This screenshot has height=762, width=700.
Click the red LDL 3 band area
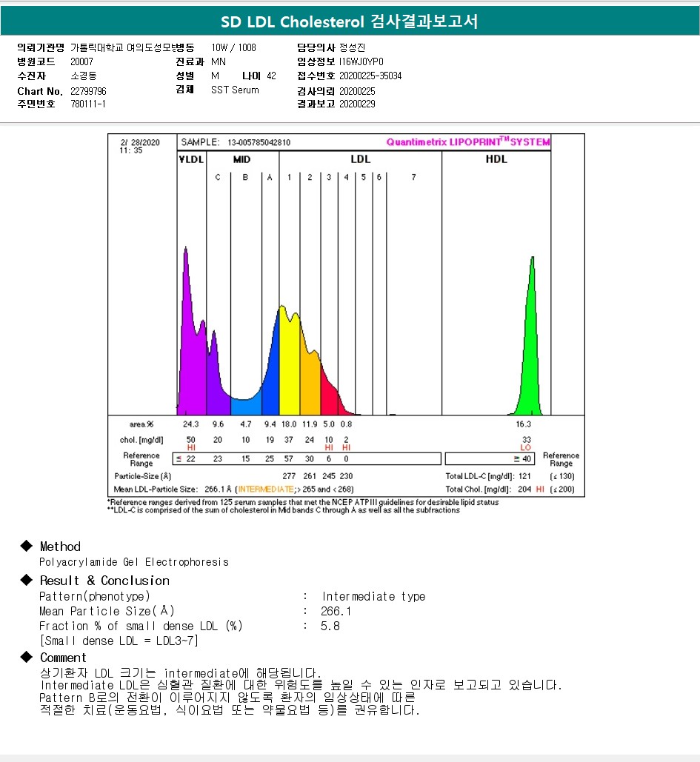327,392
